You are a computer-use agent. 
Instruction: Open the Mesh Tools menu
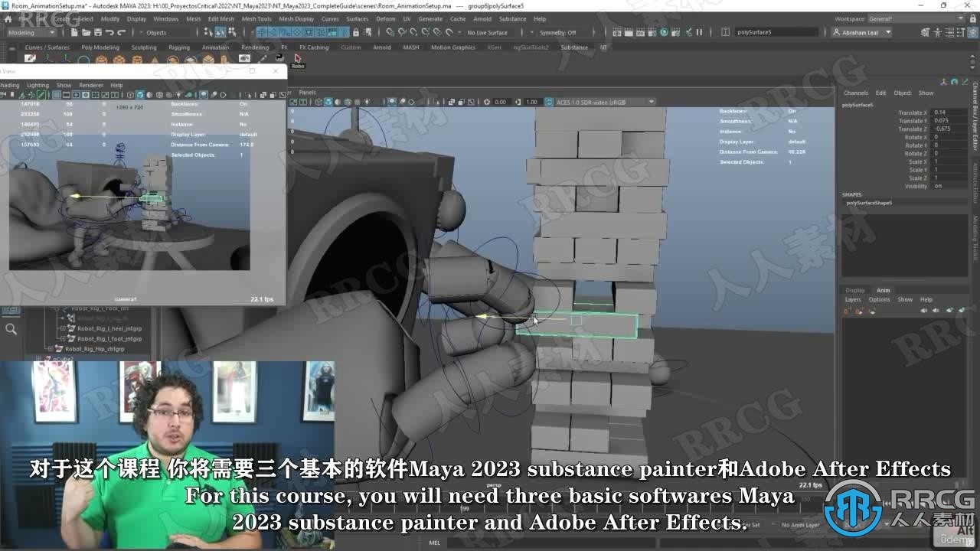pos(256,18)
